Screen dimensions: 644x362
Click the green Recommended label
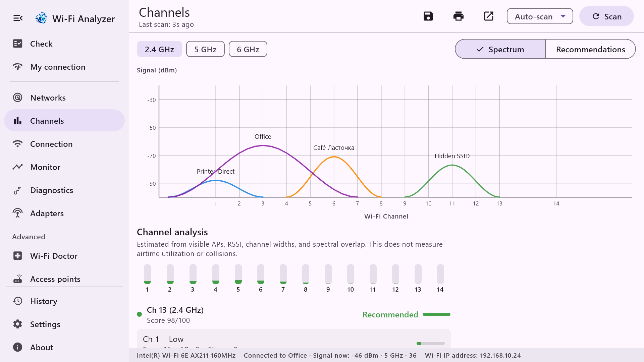pos(390,314)
